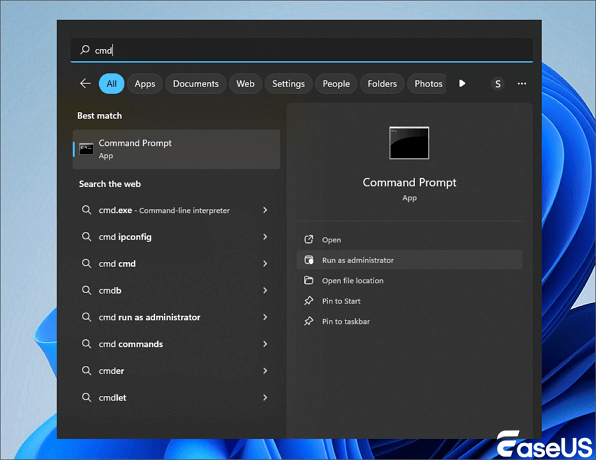596x460 pixels.
Task: Click search icon next to cmdb
Action: point(86,290)
